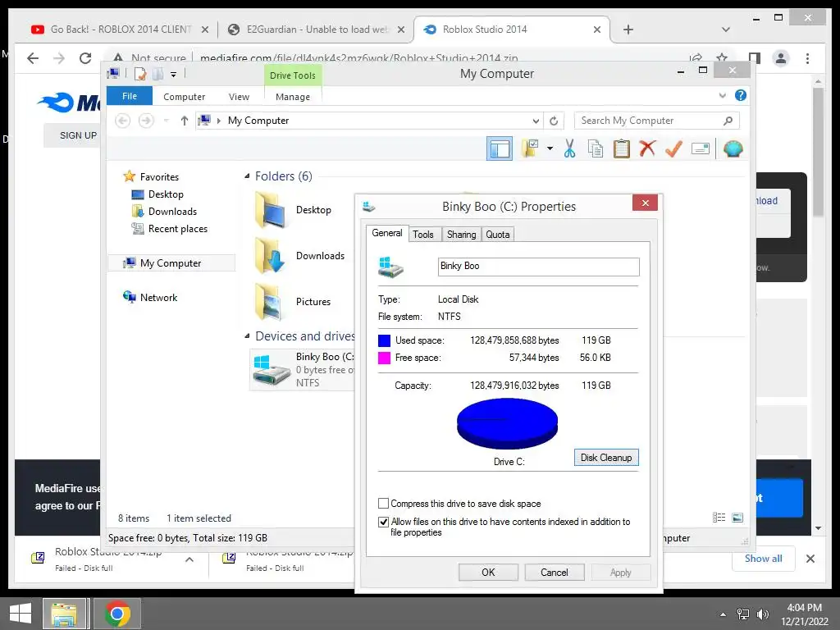Switch to the Sharing tab in Properties
Viewport: 840px width, 630px height.
coord(461,235)
